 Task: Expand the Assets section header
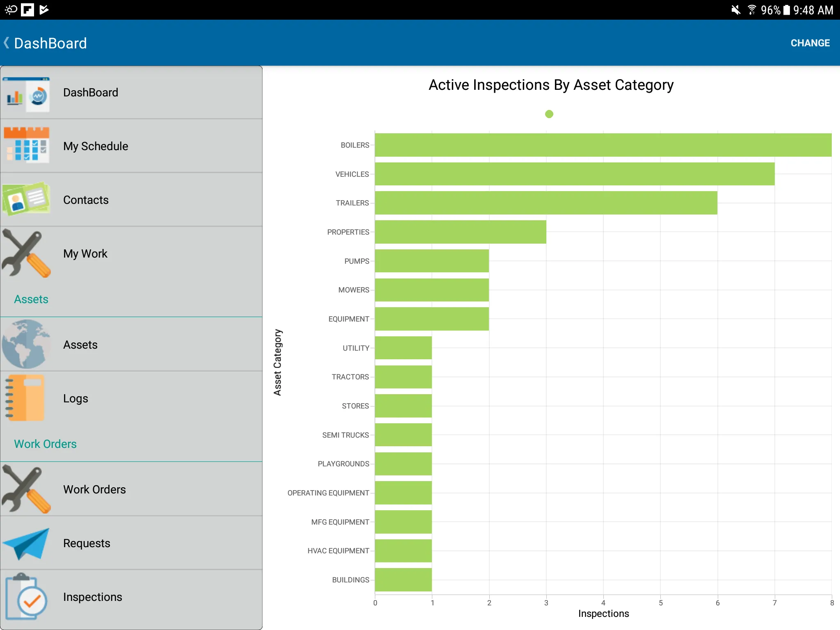click(x=31, y=299)
